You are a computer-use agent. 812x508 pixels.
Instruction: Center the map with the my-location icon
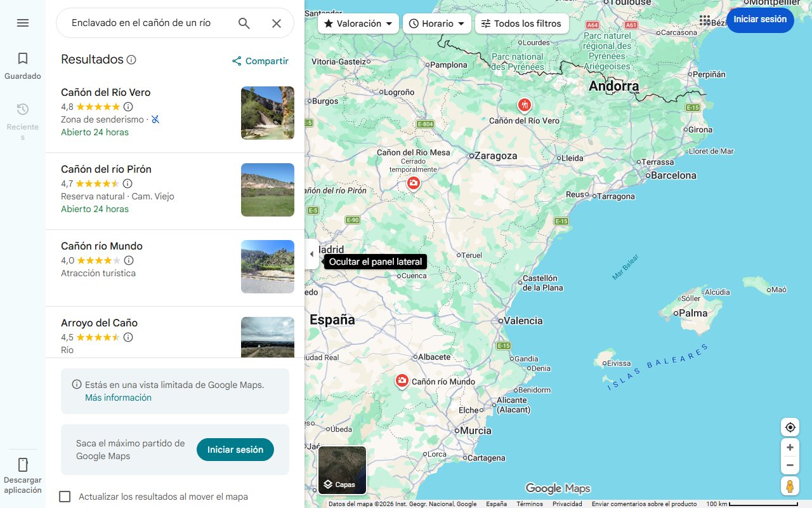pos(790,427)
